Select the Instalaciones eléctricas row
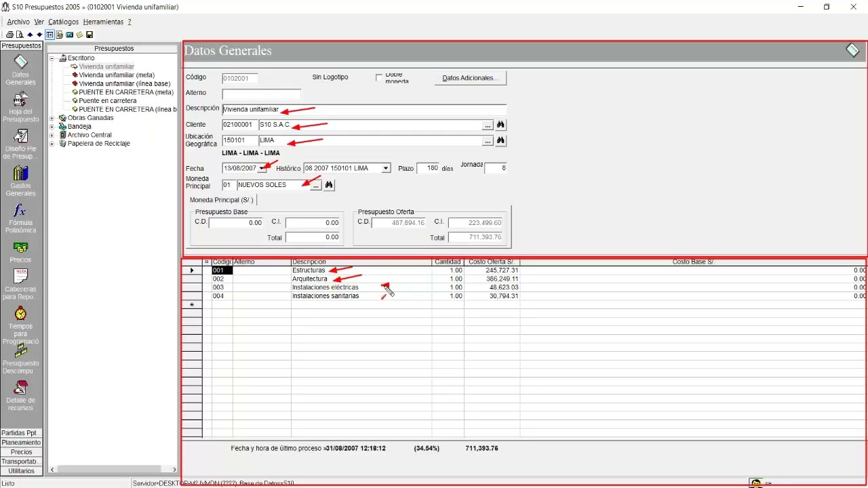Viewport: 868px width, 488px height. tap(524, 287)
